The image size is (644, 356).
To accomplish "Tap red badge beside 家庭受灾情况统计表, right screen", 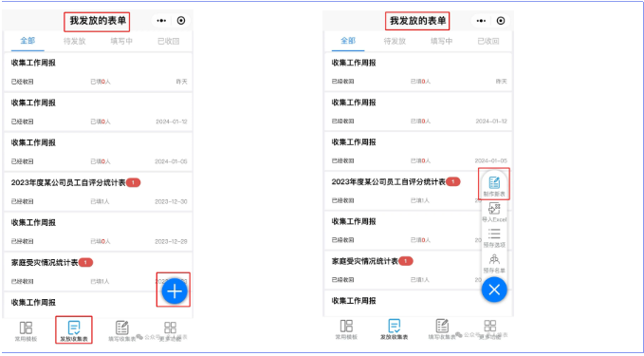I will 405,261.
